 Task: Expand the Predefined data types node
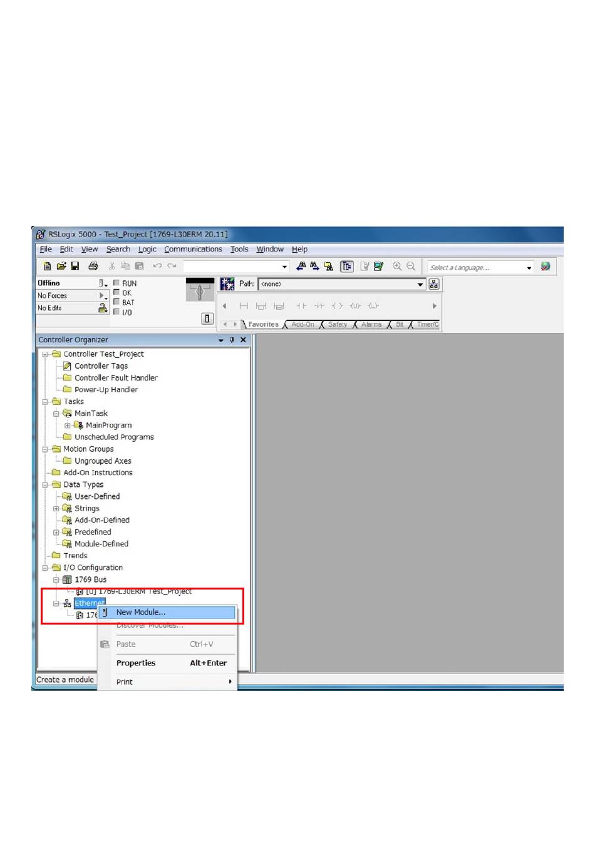pyautogui.click(x=56, y=533)
